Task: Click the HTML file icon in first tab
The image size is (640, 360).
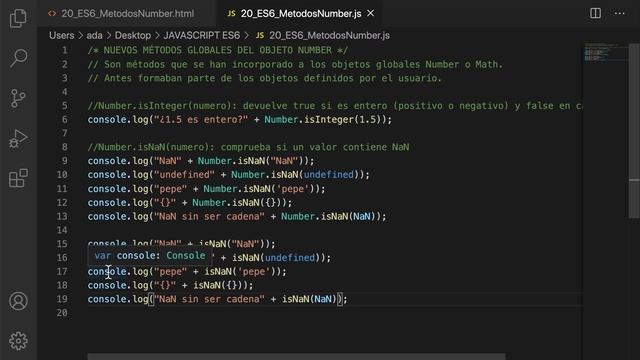Action: pos(52,13)
